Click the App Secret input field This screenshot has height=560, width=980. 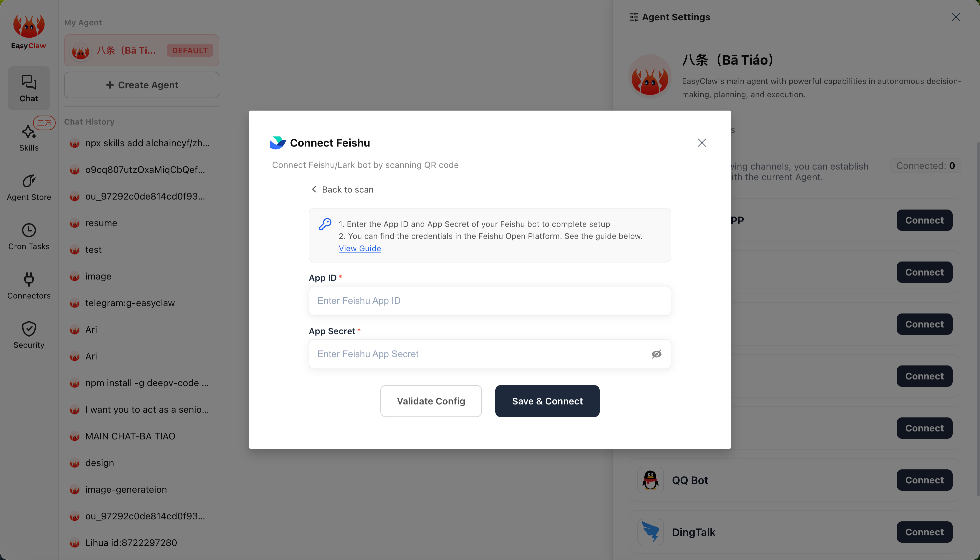click(x=490, y=354)
